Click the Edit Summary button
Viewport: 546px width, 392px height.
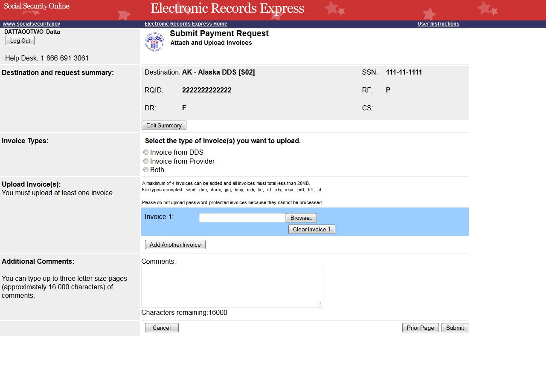(164, 126)
